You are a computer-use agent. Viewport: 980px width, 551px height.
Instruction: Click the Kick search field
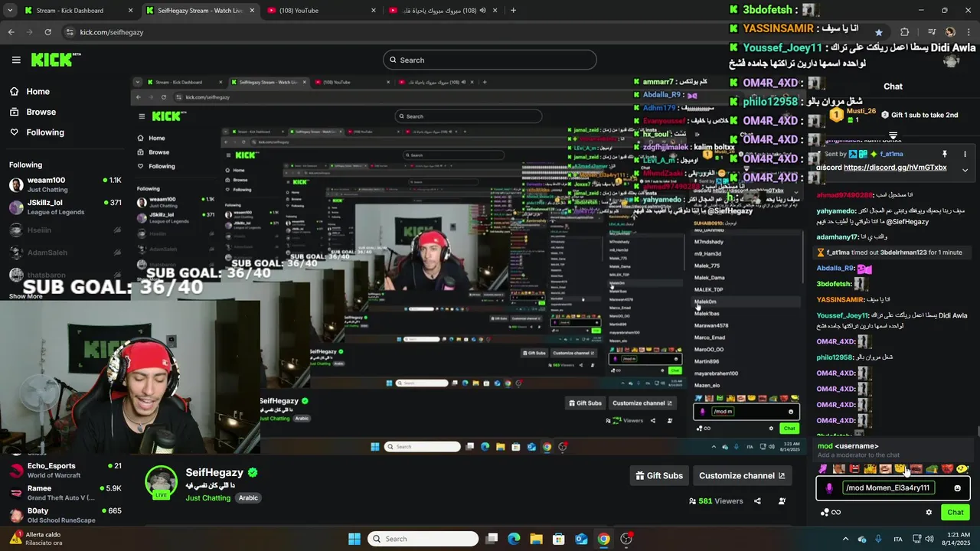pos(490,60)
